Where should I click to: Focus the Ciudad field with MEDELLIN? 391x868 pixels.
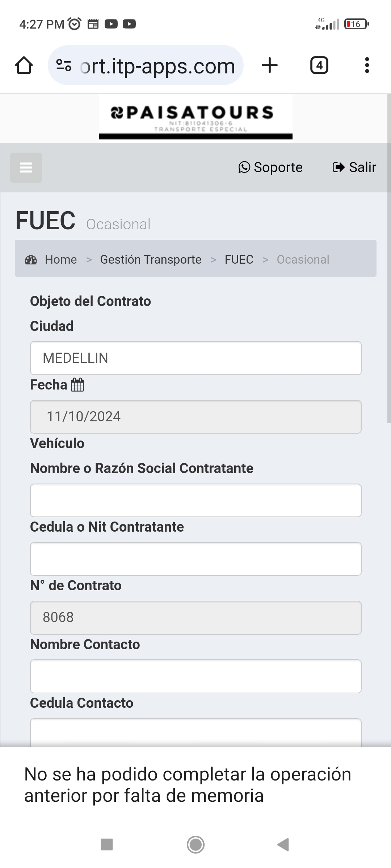click(195, 358)
